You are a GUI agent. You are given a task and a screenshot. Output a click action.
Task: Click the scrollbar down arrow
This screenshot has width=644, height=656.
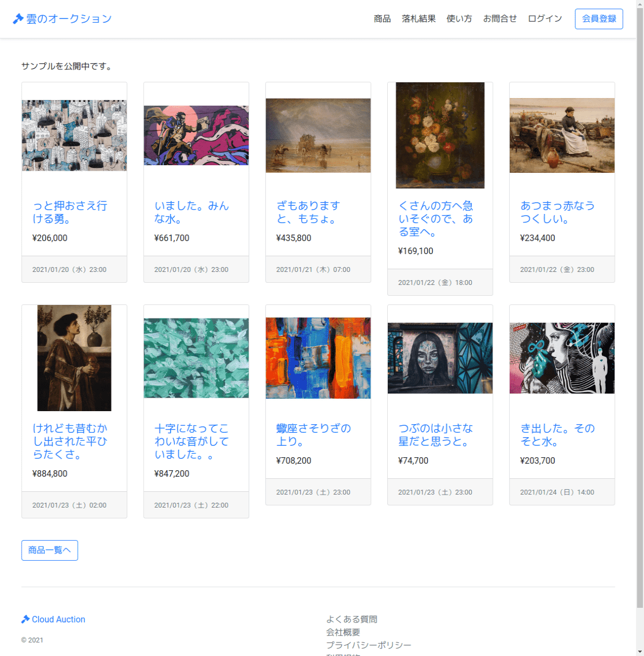click(640, 652)
